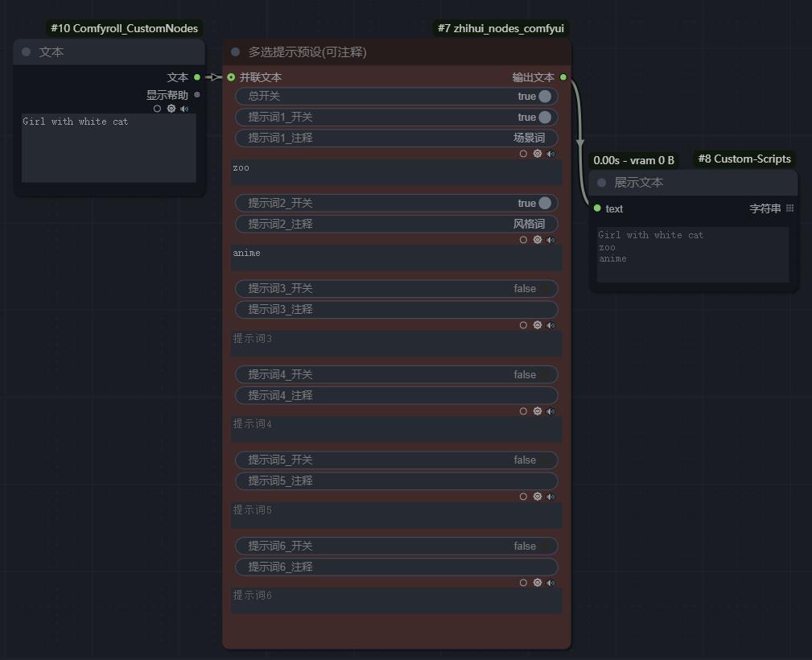
Task: Toggle the 提示词2_开关 switch
Action: pyautogui.click(x=397, y=203)
